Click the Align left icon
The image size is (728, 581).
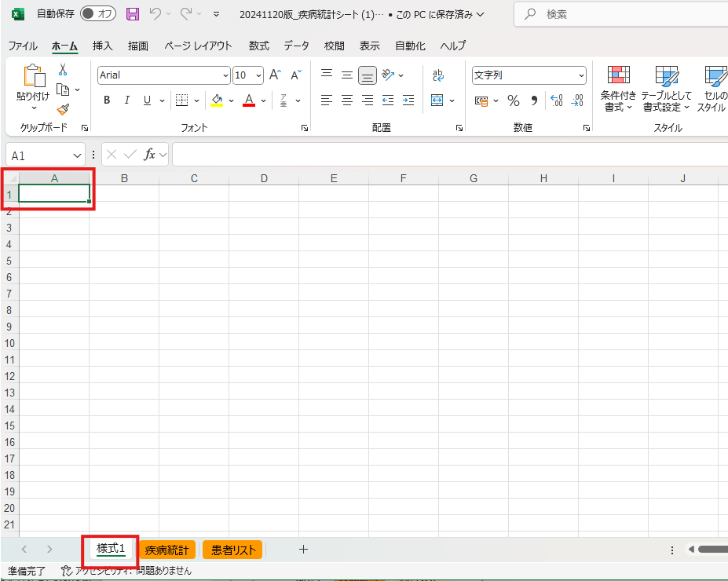(327, 100)
